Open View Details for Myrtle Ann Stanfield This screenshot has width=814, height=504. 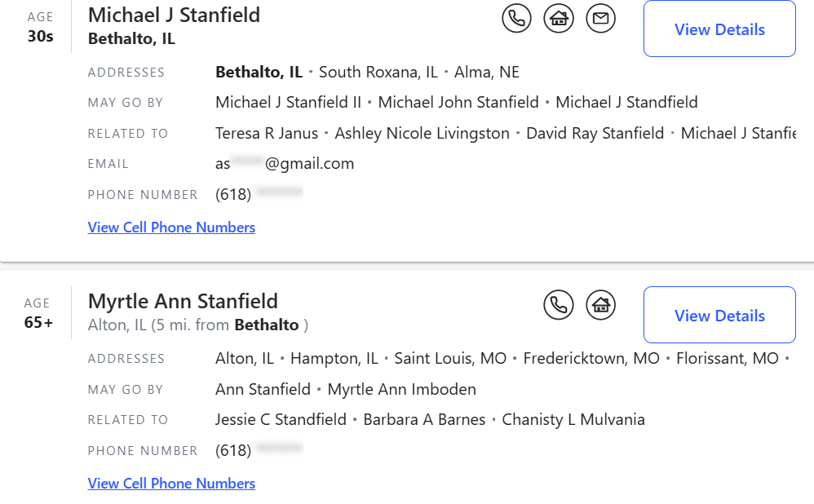click(719, 316)
